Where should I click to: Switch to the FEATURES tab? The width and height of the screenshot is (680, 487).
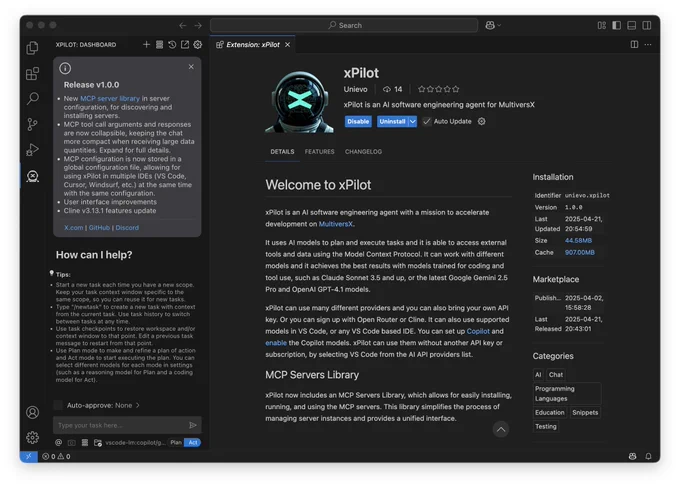point(320,152)
